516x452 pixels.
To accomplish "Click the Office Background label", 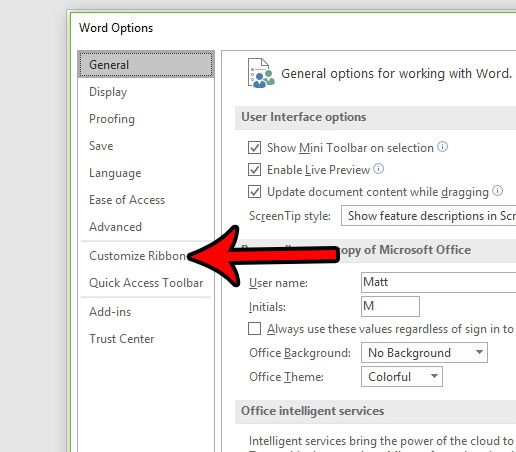I will coord(300,353).
